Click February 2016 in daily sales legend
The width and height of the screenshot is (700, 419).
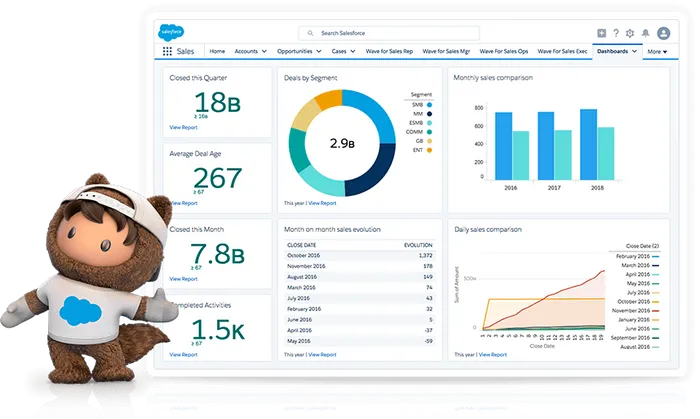pyautogui.click(x=638, y=256)
